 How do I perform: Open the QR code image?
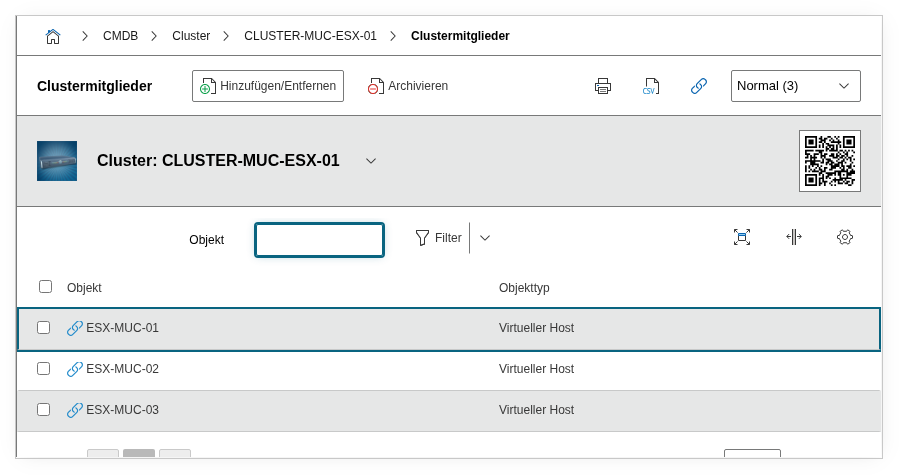pyautogui.click(x=829, y=160)
